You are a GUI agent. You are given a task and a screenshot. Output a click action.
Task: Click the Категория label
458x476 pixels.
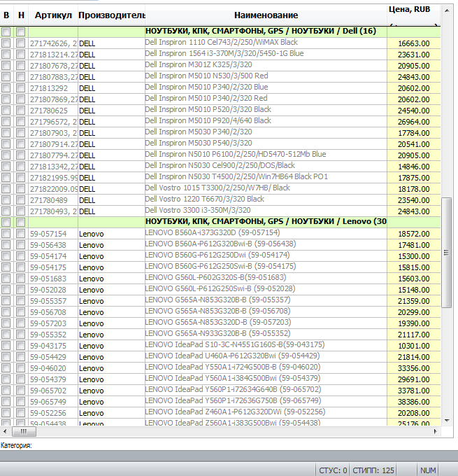16,445
